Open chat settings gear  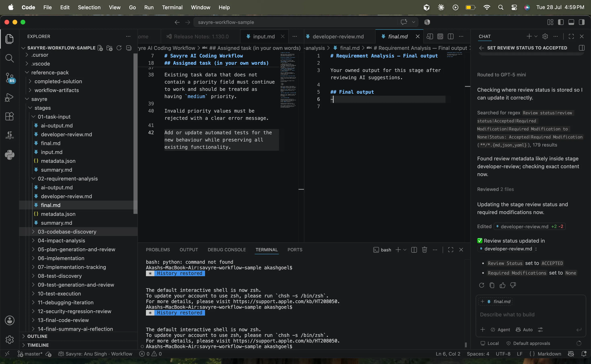[545, 36]
